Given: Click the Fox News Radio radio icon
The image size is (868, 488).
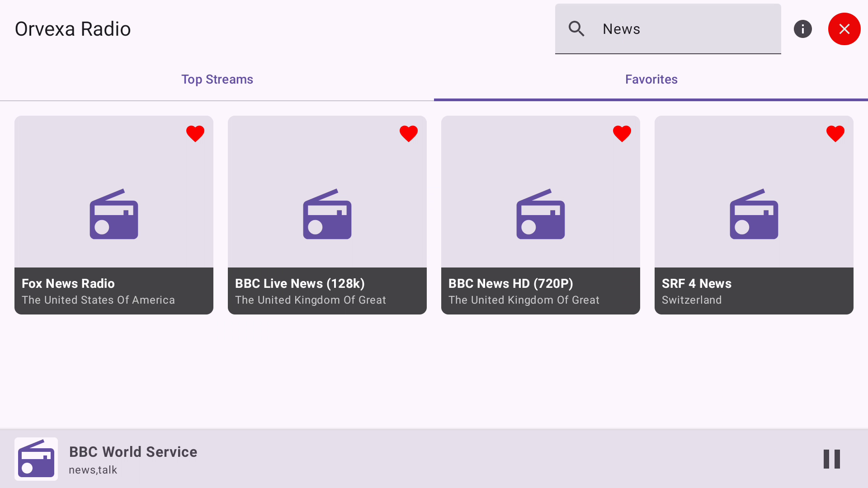Looking at the screenshot, I should (x=114, y=214).
